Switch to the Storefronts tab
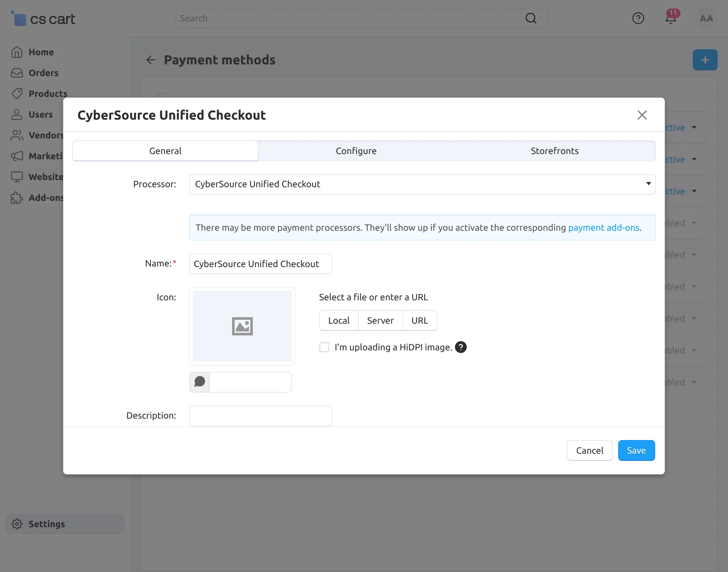Screen dimensions: 728x572 click(554, 151)
